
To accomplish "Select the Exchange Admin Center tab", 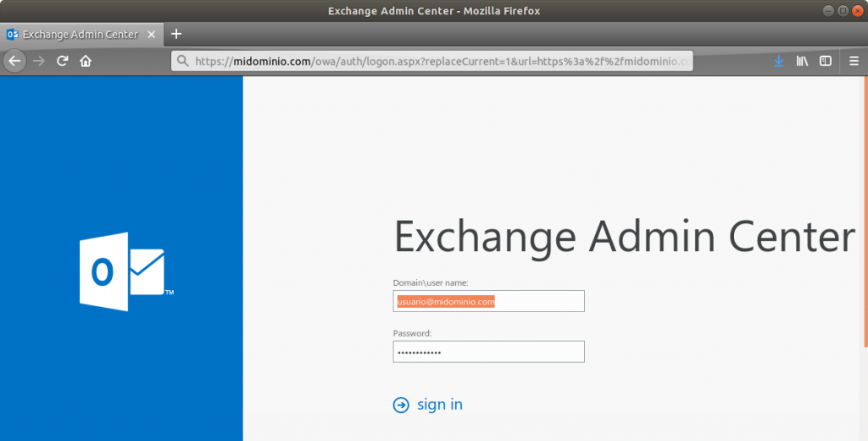I will (x=82, y=35).
